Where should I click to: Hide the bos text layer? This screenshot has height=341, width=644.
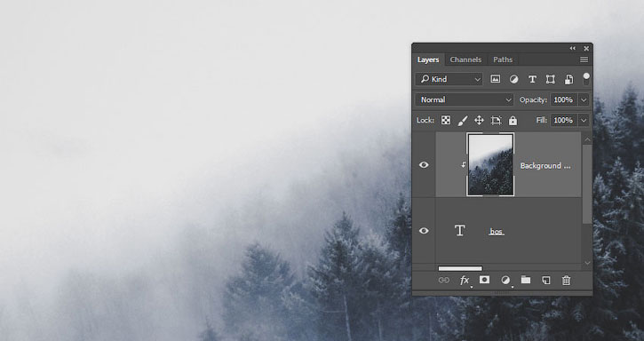(x=424, y=231)
